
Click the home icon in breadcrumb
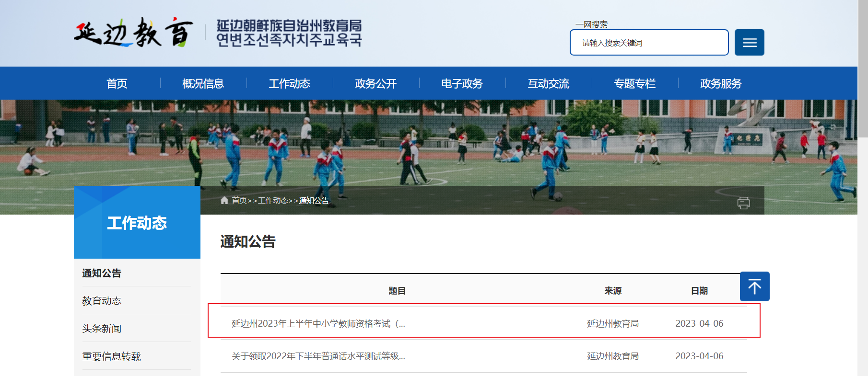coord(224,200)
